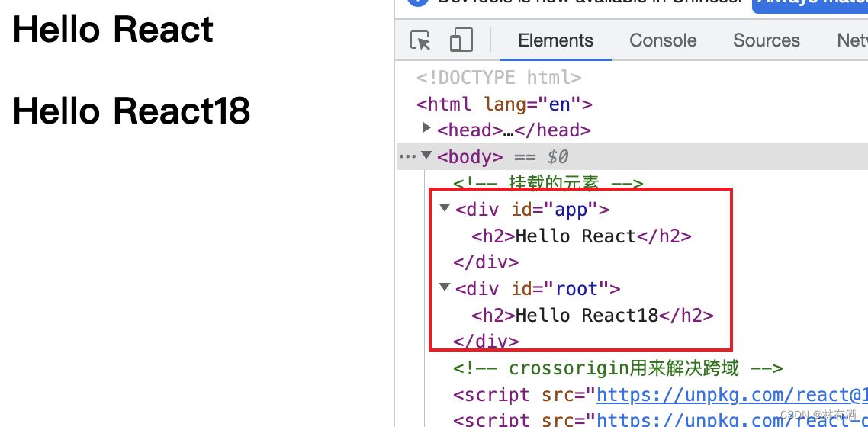The image size is (868, 427).
Task: Toggle the device toolbar icon
Action: [x=461, y=40]
